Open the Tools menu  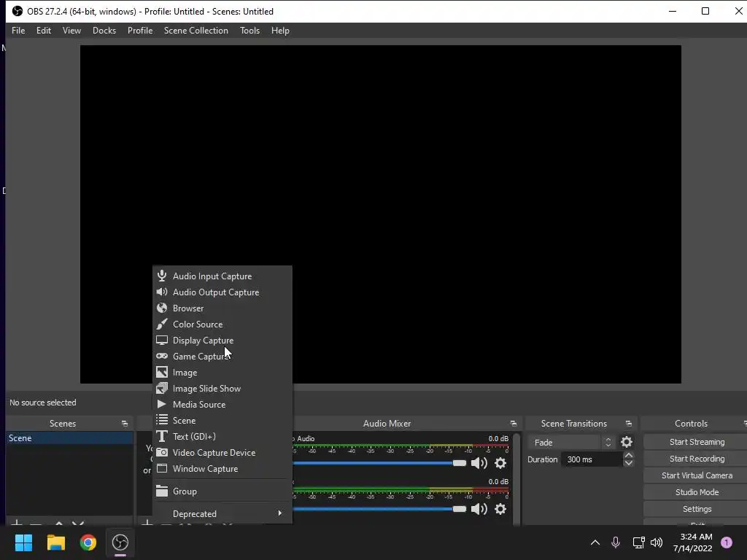[x=249, y=31]
